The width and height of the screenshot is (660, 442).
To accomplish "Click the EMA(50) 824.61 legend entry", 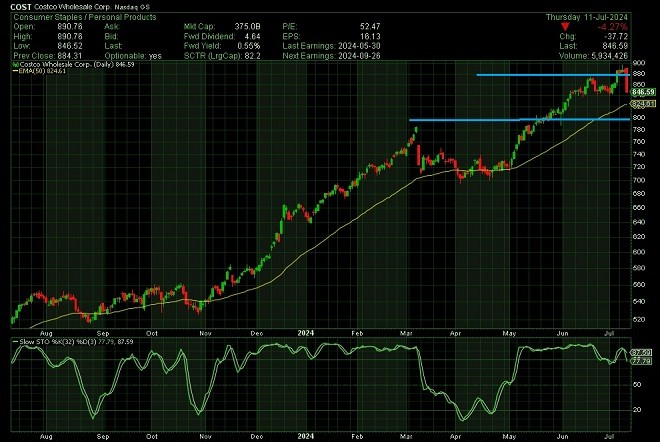I will tap(41, 71).
